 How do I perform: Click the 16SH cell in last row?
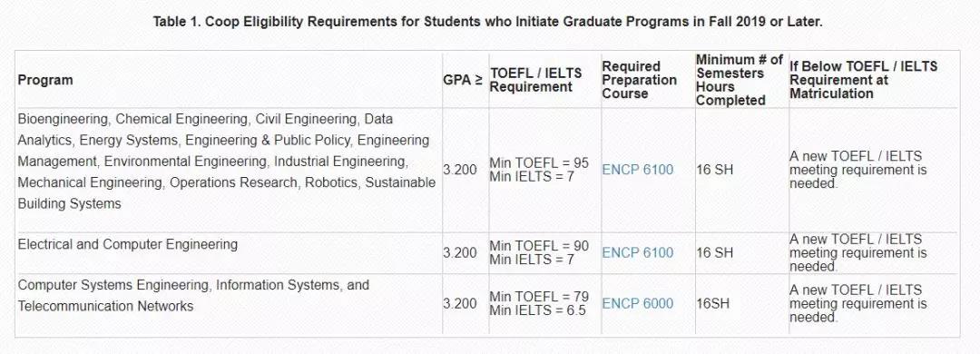(713, 304)
